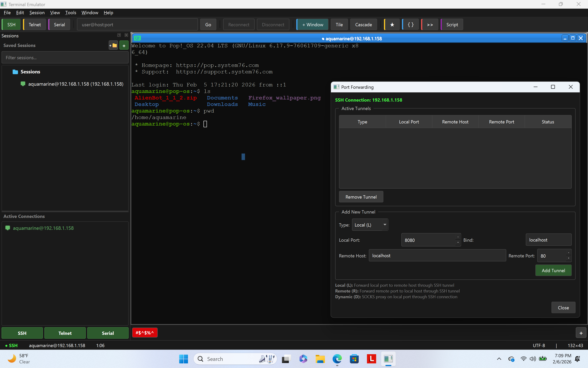The image size is (588, 368).
Task: Open the notification center icon
Action: tap(578, 359)
